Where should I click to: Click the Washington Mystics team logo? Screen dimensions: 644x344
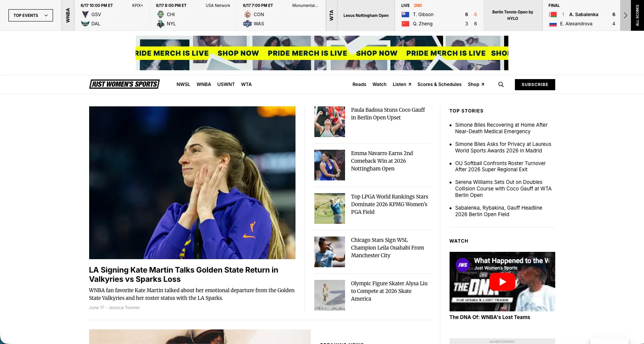click(x=247, y=24)
